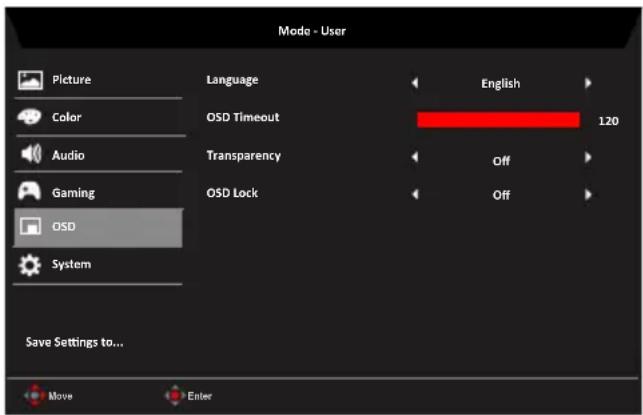Select the Save Settings to... option
643x415 pixels.
75,342
